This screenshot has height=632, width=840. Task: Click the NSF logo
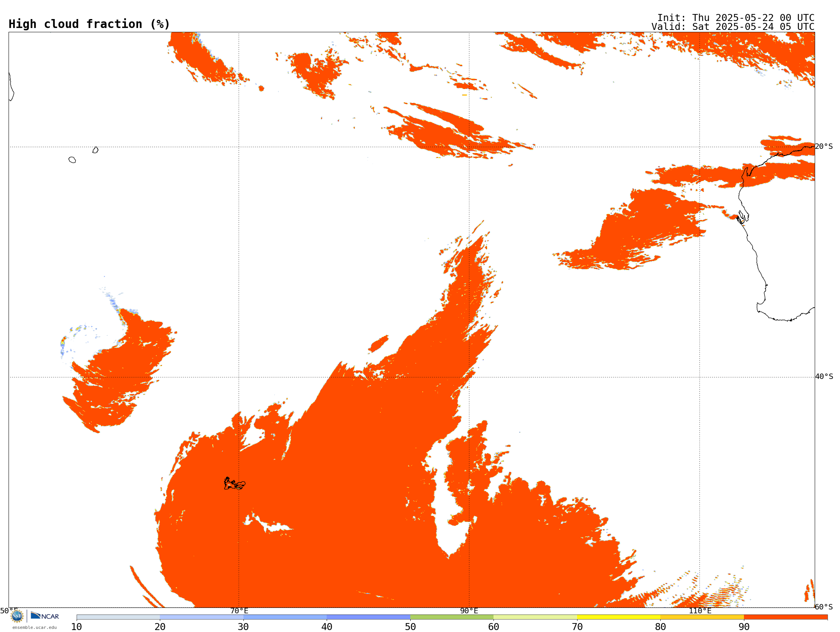click(17, 616)
